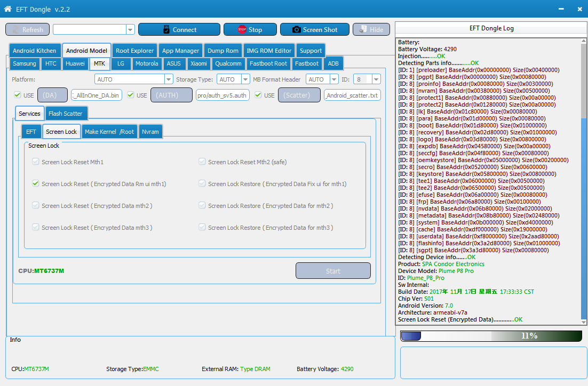Switch to Root Explorer tab
The image size is (588, 386).
[134, 51]
